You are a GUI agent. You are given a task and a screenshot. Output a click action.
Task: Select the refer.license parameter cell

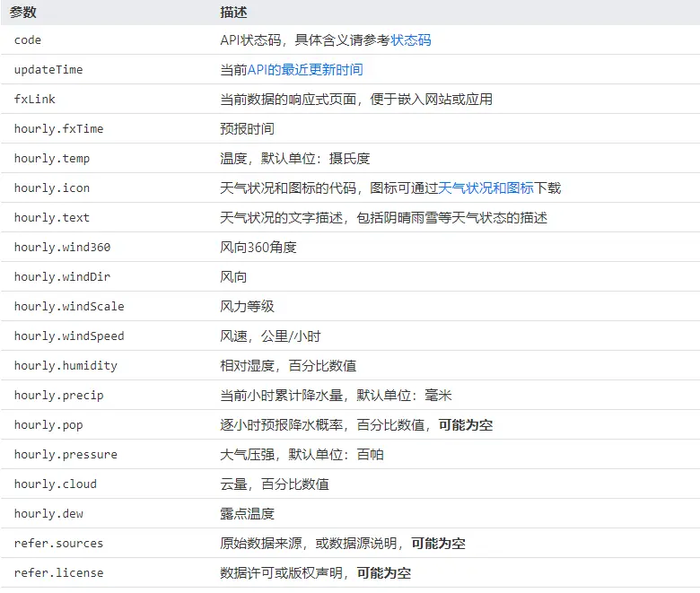58,573
